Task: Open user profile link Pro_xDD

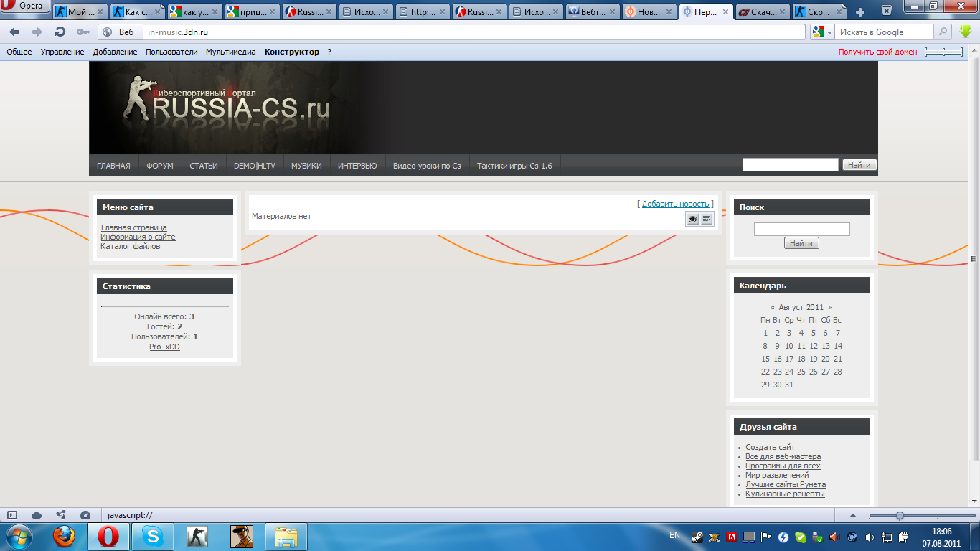Action: coord(164,347)
